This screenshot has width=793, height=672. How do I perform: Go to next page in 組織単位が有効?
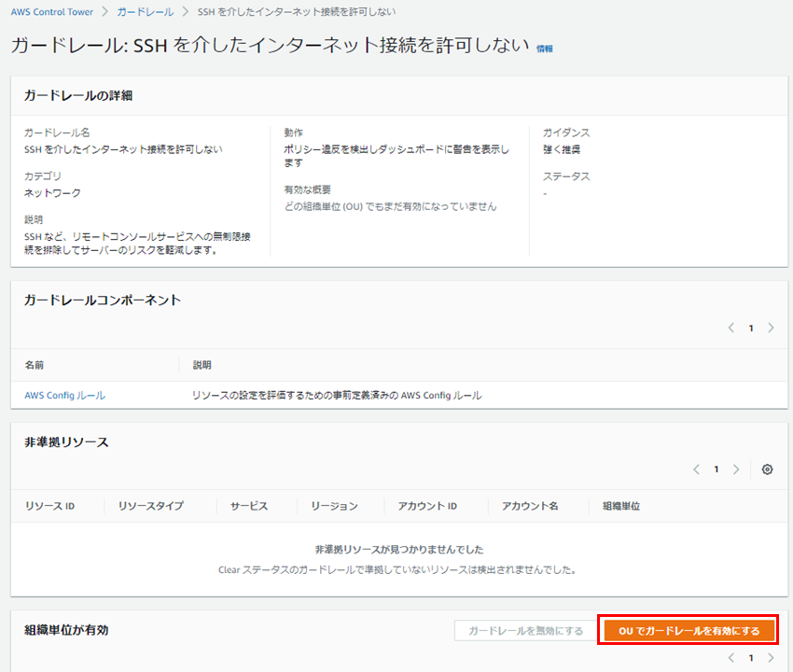pyautogui.click(x=771, y=658)
